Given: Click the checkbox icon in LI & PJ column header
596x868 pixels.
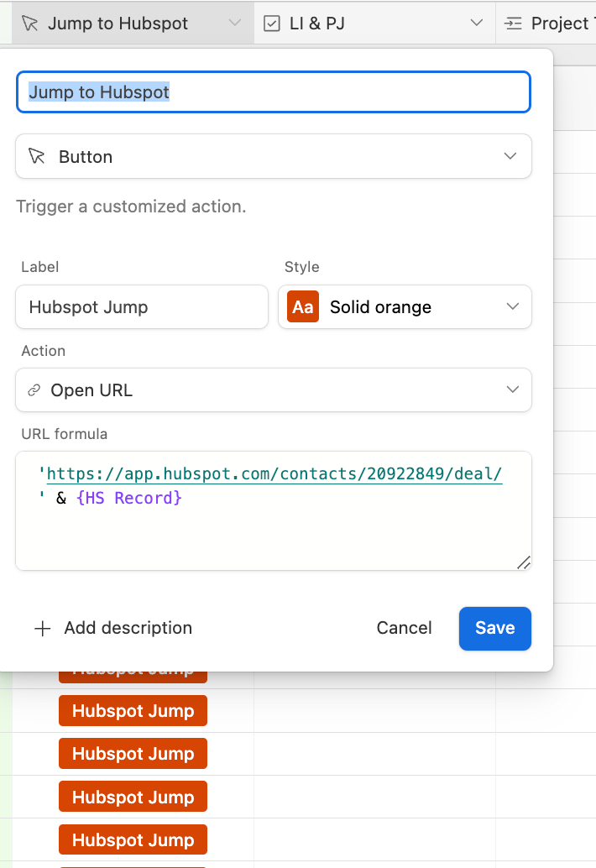Looking at the screenshot, I should 272,24.
